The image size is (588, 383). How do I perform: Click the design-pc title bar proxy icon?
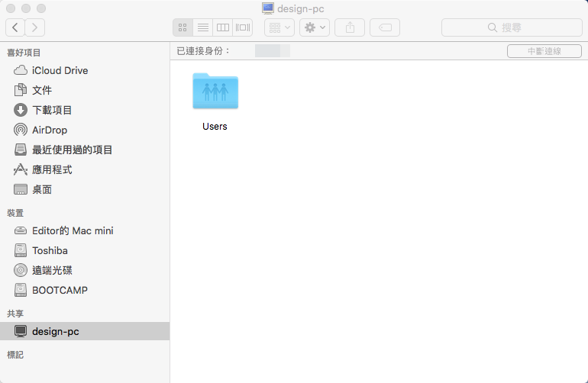(268, 8)
